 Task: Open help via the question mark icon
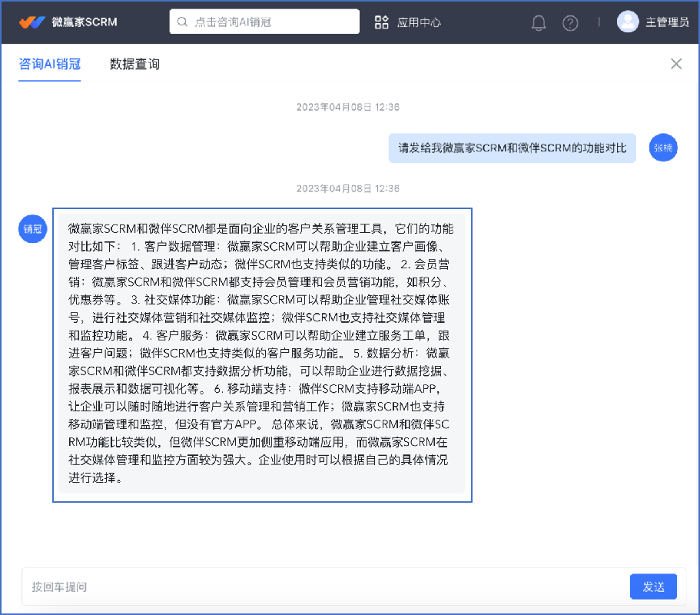(x=570, y=22)
